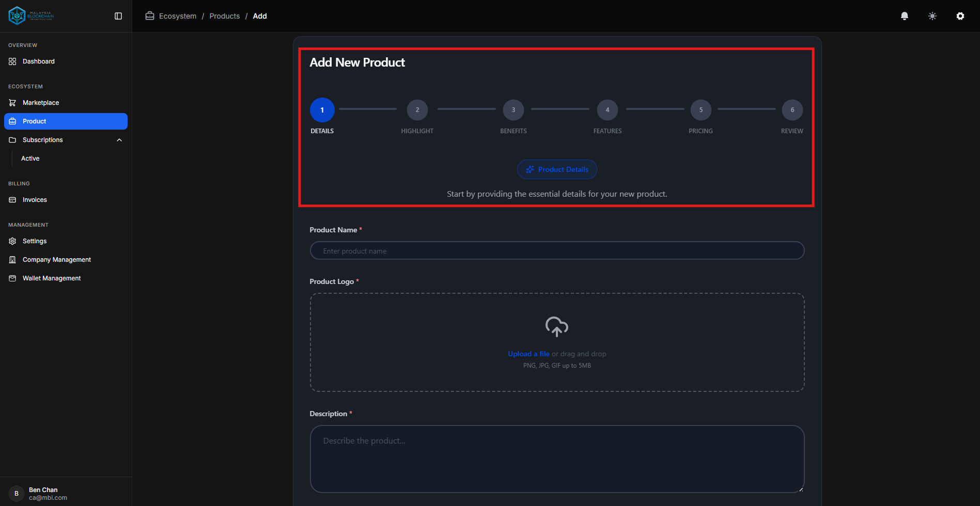Select Active under Subscriptions
This screenshot has height=506, width=980.
30,158
